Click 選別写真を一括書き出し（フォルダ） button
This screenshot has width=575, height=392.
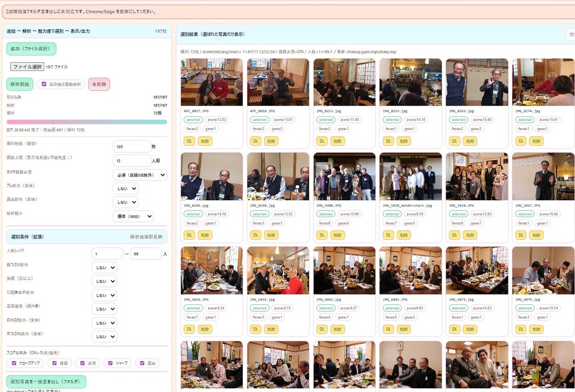[x=46, y=382]
